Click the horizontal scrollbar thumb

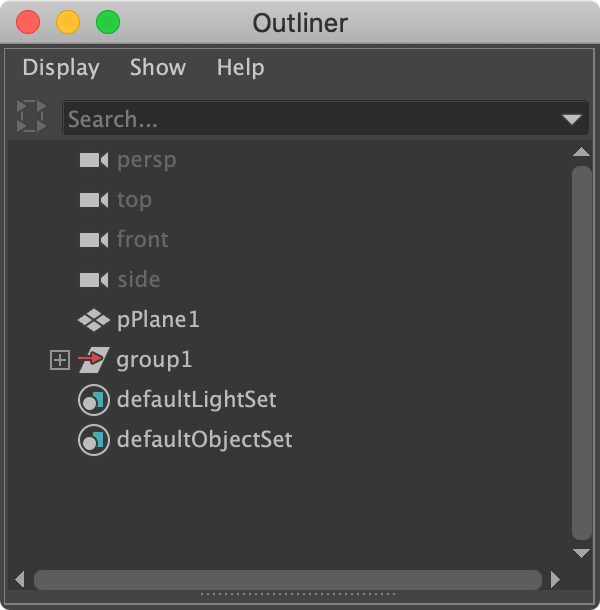[x=288, y=579]
